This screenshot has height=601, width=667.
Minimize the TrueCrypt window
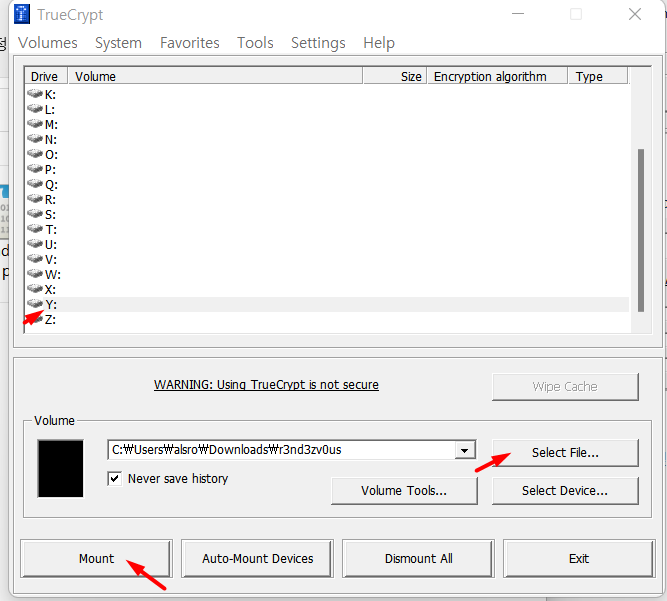tap(518, 14)
